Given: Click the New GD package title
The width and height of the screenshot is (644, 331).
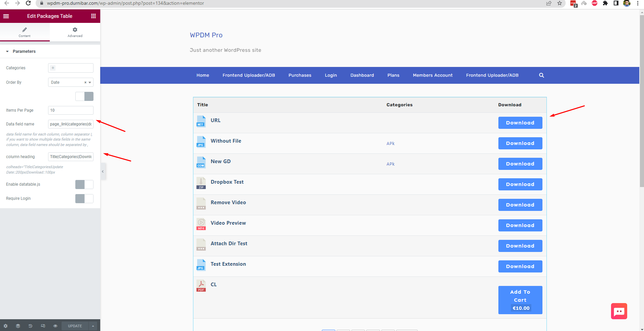Looking at the screenshot, I should click(221, 161).
